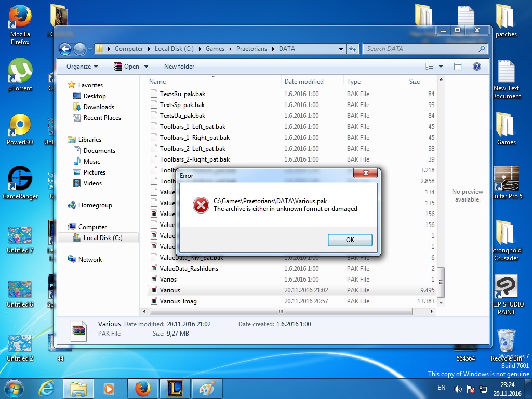This screenshot has width=532, height=399.
Task: Sort by Date modified column
Action: coord(312,82)
